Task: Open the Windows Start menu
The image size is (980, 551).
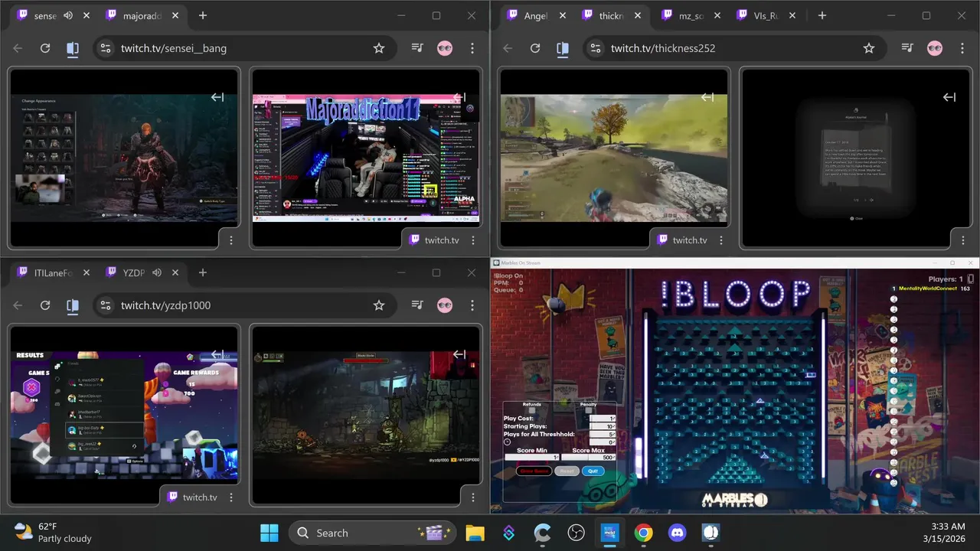Action: (269, 533)
